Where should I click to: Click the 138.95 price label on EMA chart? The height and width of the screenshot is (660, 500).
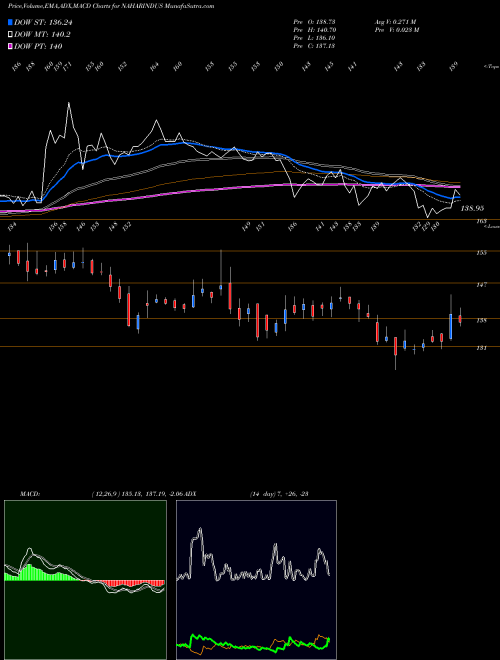click(472, 208)
